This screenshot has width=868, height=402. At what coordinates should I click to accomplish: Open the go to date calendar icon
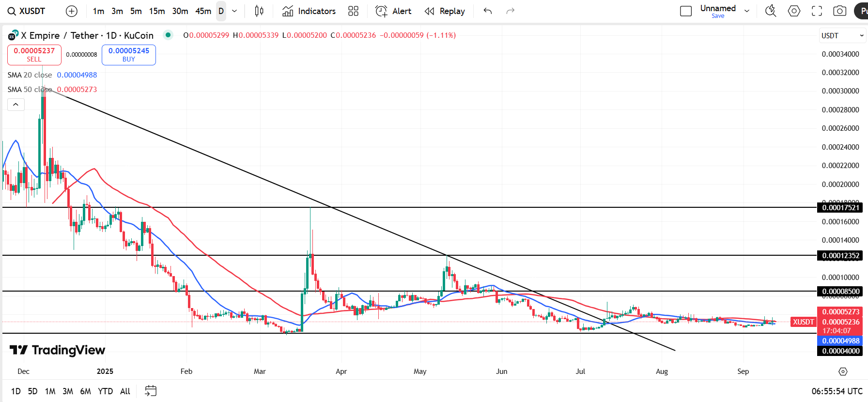point(151,391)
